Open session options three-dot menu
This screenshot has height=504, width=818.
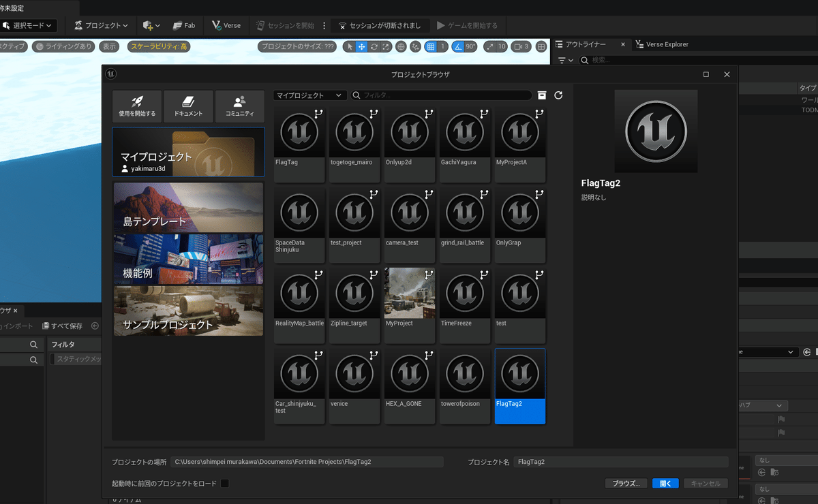pyautogui.click(x=324, y=25)
